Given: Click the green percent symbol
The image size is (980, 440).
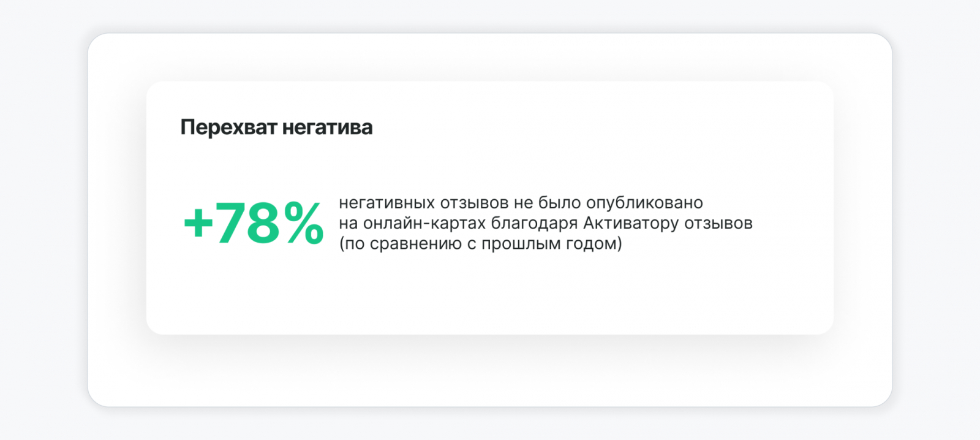Looking at the screenshot, I should 304,224.
